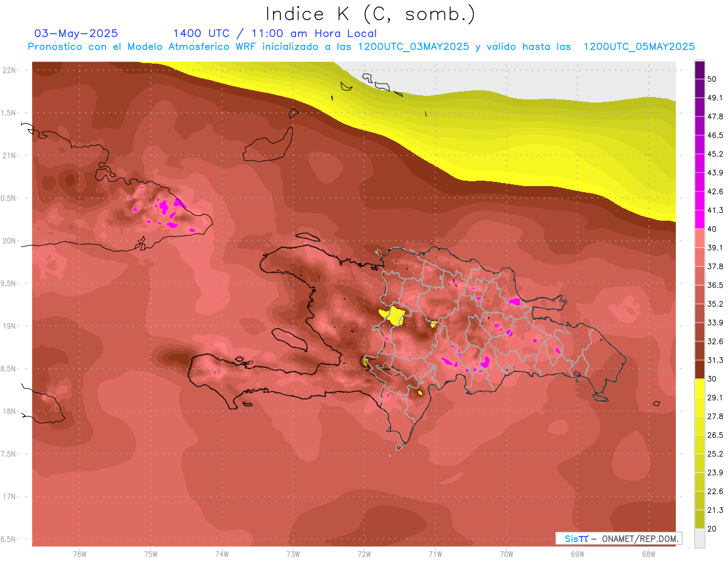This screenshot has height=562, width=728.
Task: Pick the dark purple colorbar segment above 50
Action: [699, 70]
